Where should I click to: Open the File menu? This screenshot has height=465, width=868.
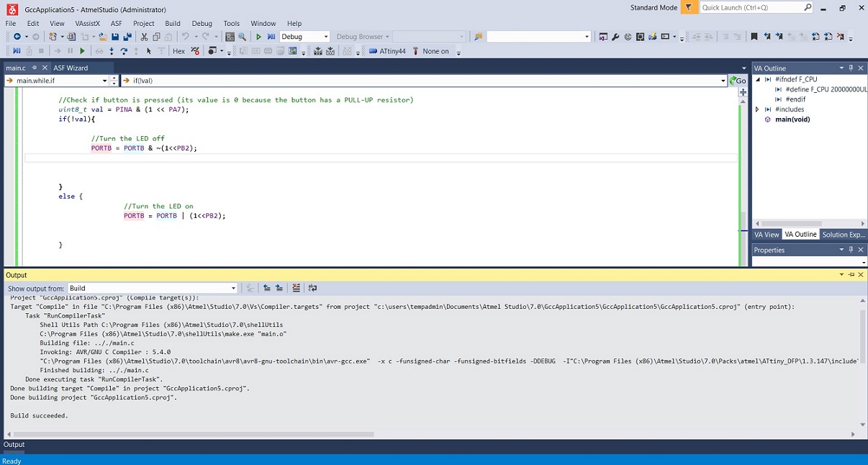[x=11, y=23]
